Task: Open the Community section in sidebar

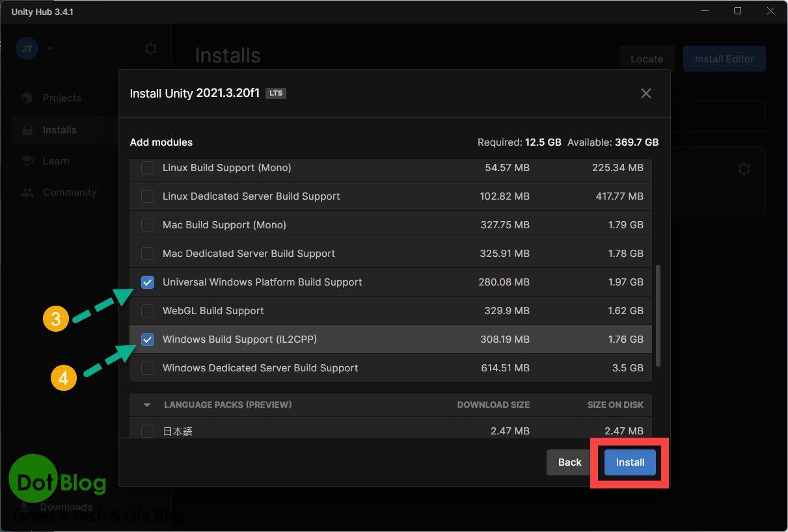Action: (70, 193)
